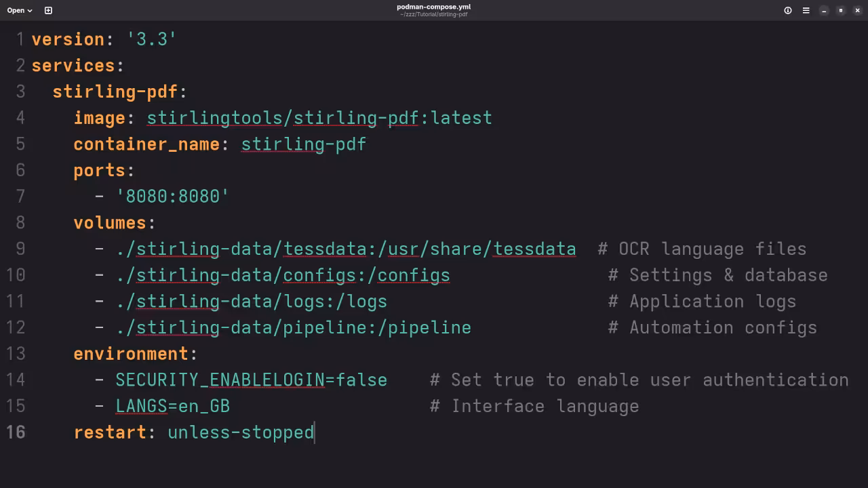
Task: Click the podman-compose.yml window title
Action: tap(434, 7)
